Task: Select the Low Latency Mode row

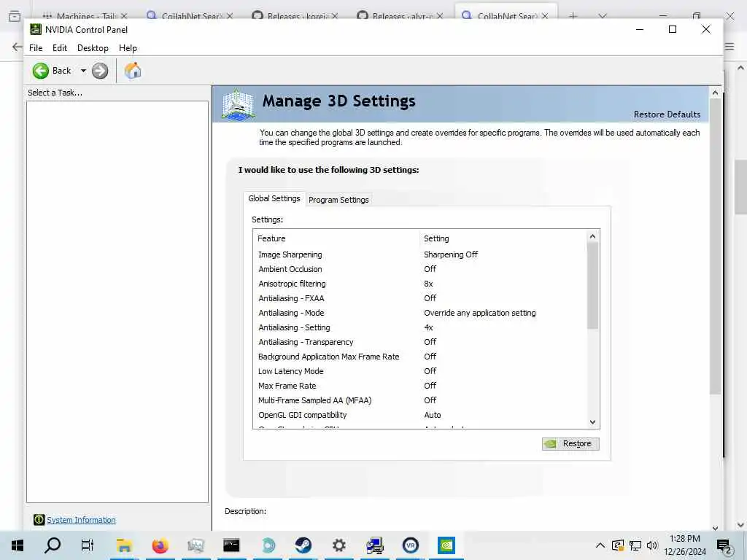Action: (420, 371)
